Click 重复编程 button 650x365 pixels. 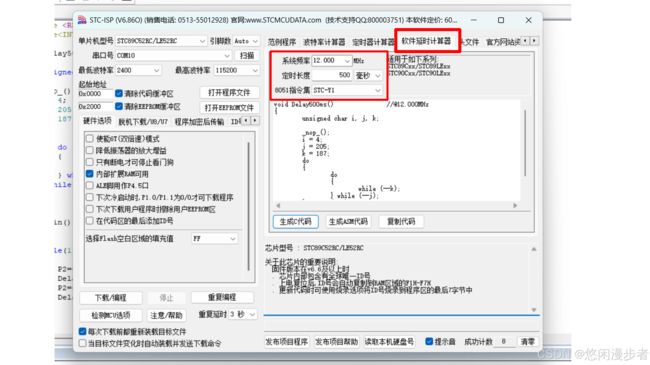pyautogui.click(x=222, y=297)
